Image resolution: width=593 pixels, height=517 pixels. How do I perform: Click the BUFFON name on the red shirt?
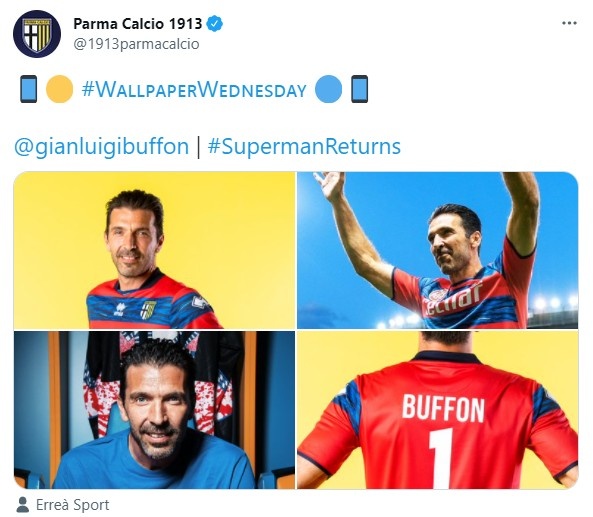[x=443, y=408]
